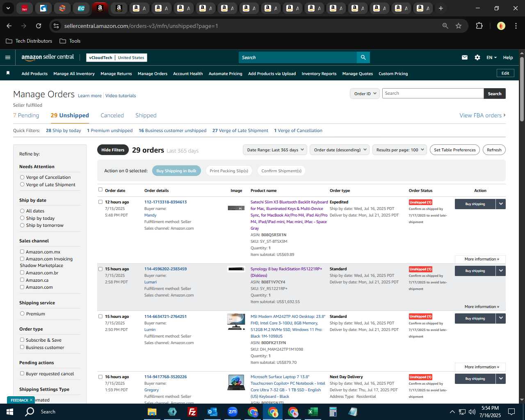The width and height of the screenshot is (525, 420).
Task: Open the Account Health menu item
Action: 188,74
